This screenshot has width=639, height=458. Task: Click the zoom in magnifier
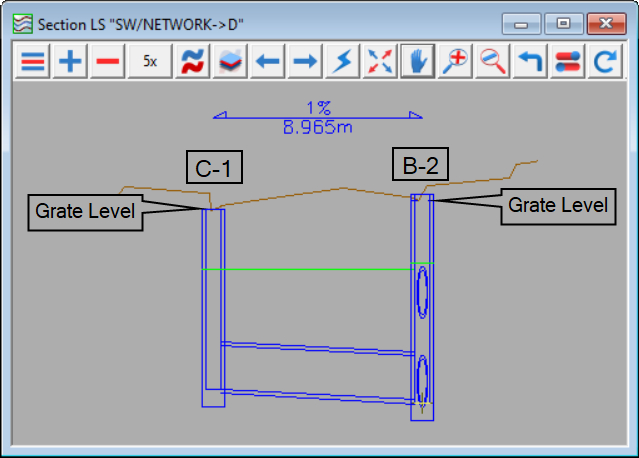(x=455, y=61)
